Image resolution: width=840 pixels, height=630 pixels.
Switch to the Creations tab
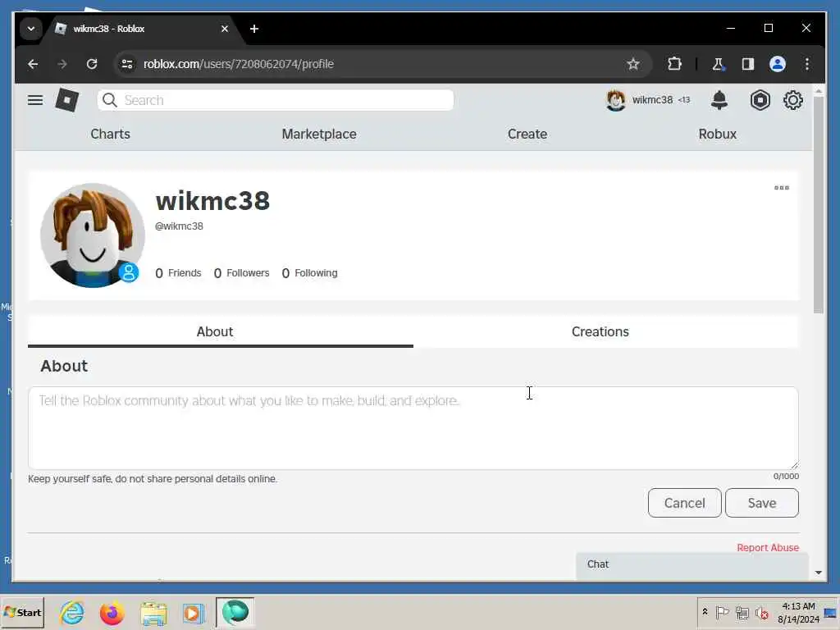pos(600,331)
